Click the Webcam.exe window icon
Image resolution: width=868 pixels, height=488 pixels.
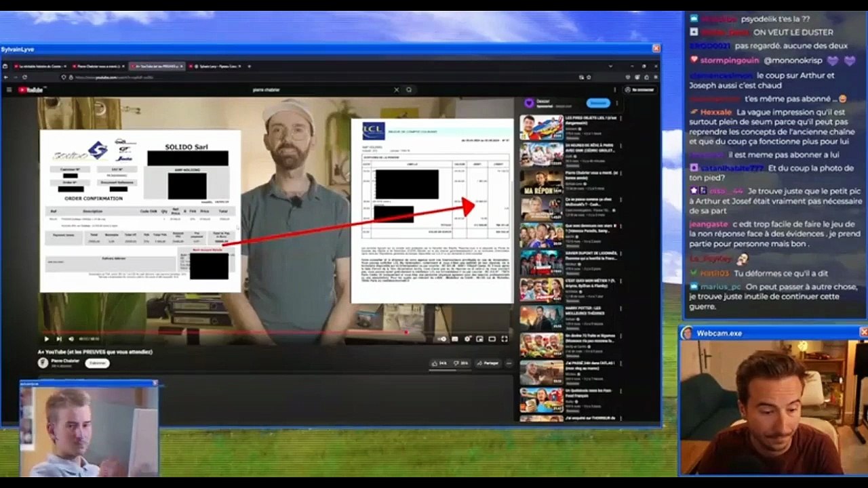687,333
